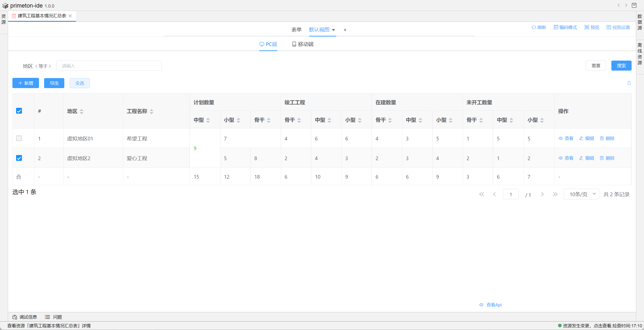Switch to 编码模式 code mode
The width and height of the screenshot is (644, 330).
pyautogui.click(x=565, y=27)
